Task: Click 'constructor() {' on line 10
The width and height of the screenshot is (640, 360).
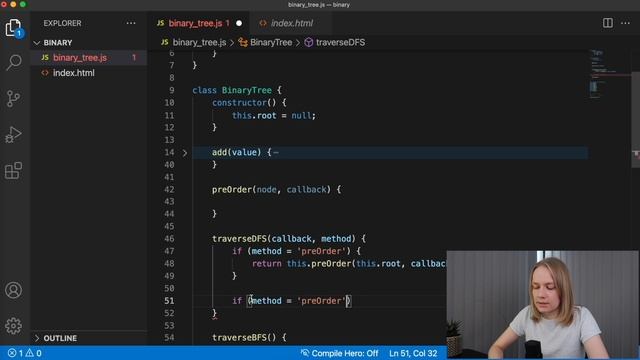Action: [249, 103]
